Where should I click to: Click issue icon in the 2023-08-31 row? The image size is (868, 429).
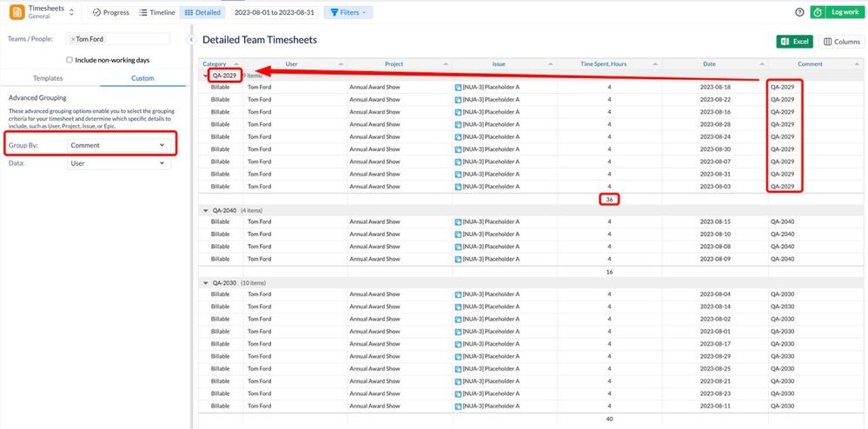(458, 175)
